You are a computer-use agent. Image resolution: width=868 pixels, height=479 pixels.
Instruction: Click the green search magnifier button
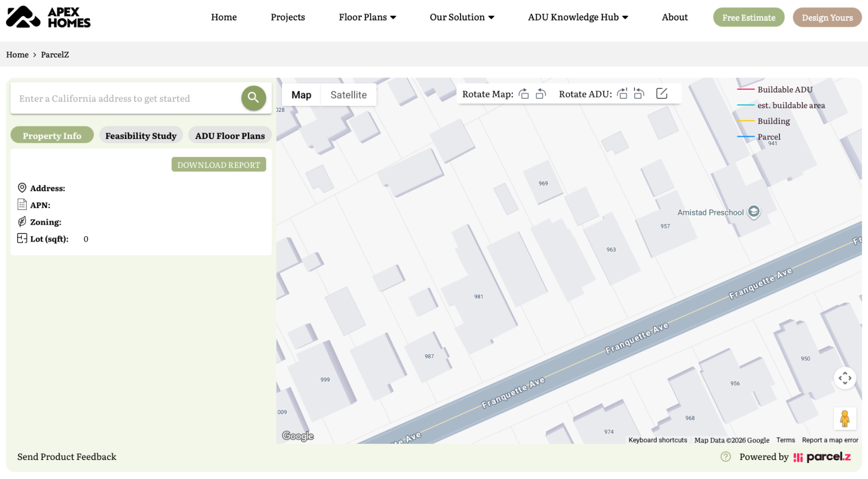coord(254,98)
